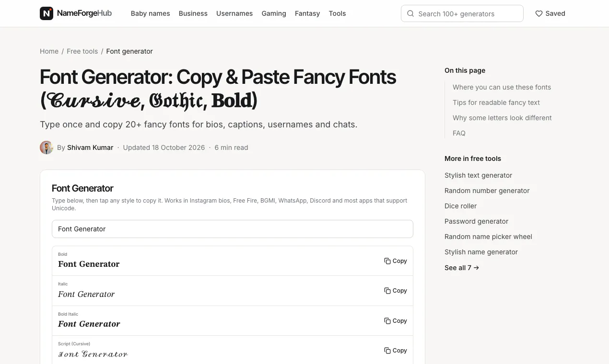The image size is (609, 364).
Task: Click the NameForgeHub logo icon
Action: click(x=47, y=13)
